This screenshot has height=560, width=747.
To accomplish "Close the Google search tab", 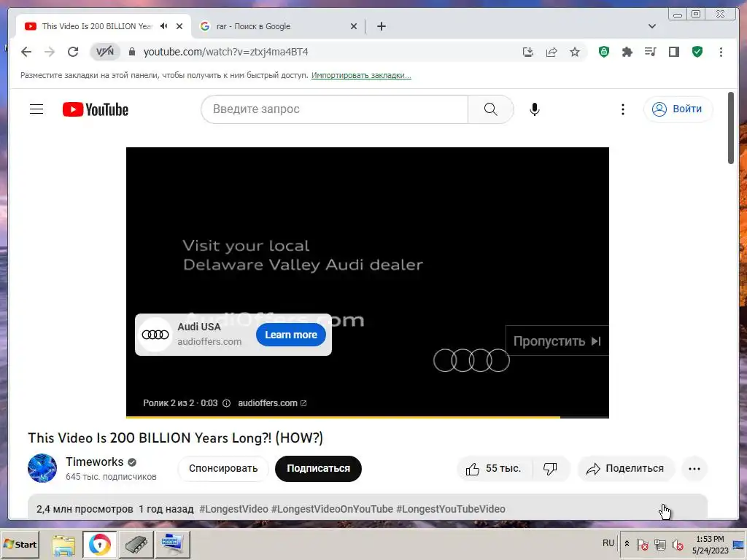I will 354,26.
